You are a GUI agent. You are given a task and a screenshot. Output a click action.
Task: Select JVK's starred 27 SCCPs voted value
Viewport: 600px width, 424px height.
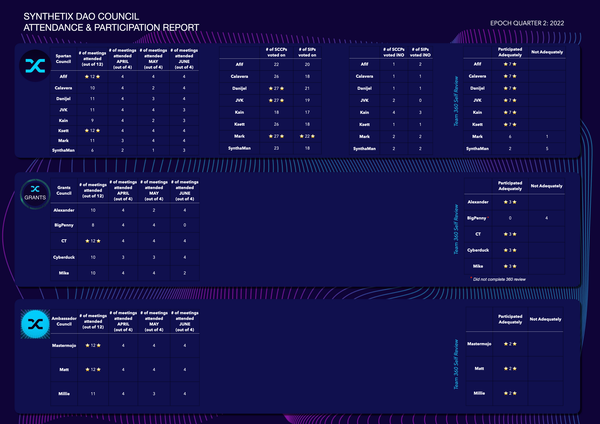click(276, 100)
